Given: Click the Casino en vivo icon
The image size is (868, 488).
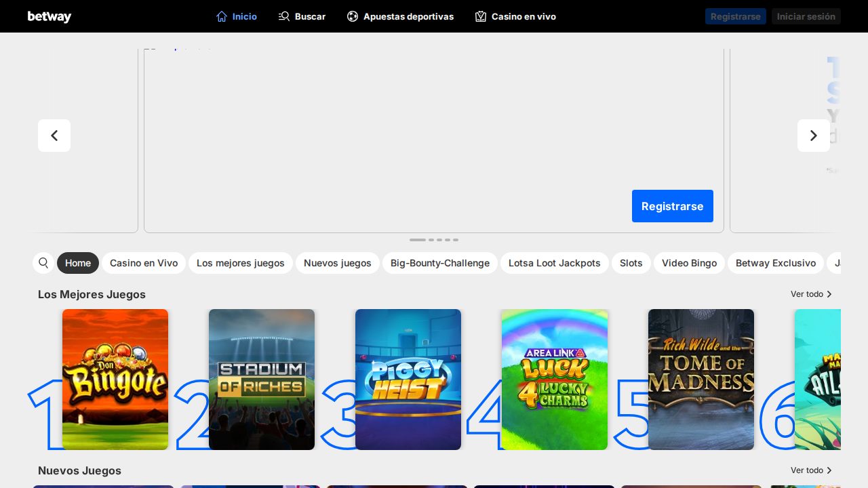Looking at the screenshot, I should 481,16.
